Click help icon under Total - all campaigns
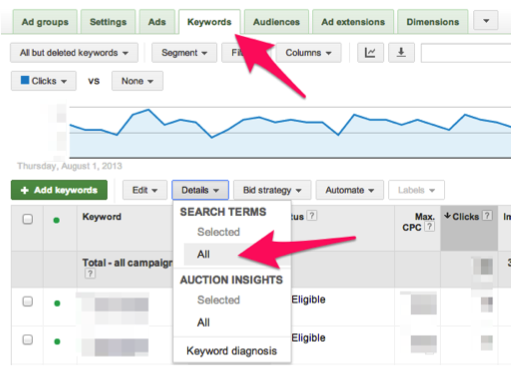512x366 pixels. tap(90, 274)
